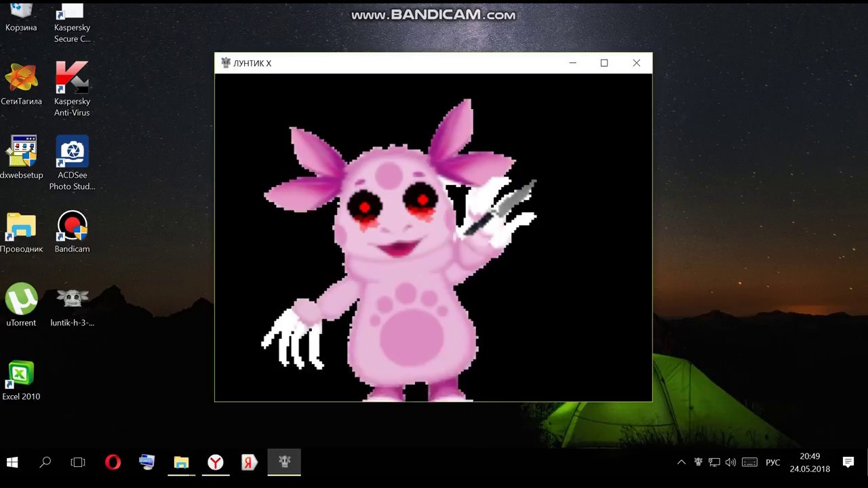The width and height of the screenshot is (868, 488).
Task: Switch input language via РУС indicator
Action: (773, 462)
